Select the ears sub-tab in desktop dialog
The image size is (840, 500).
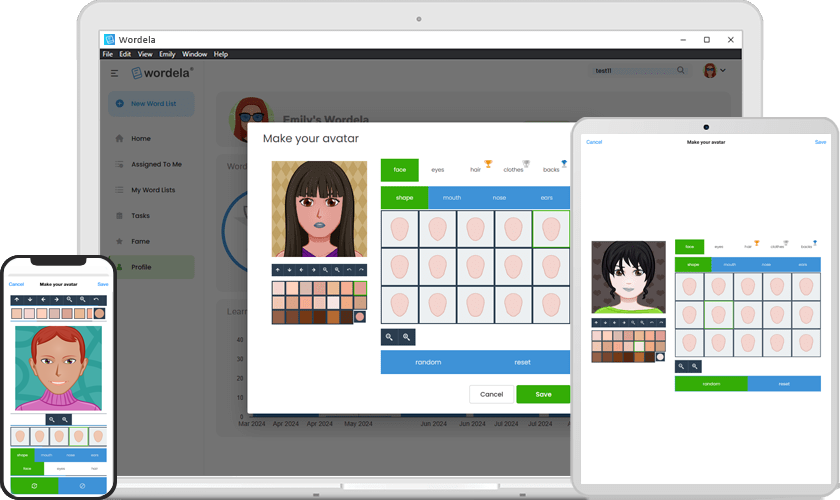coord(546,198)
